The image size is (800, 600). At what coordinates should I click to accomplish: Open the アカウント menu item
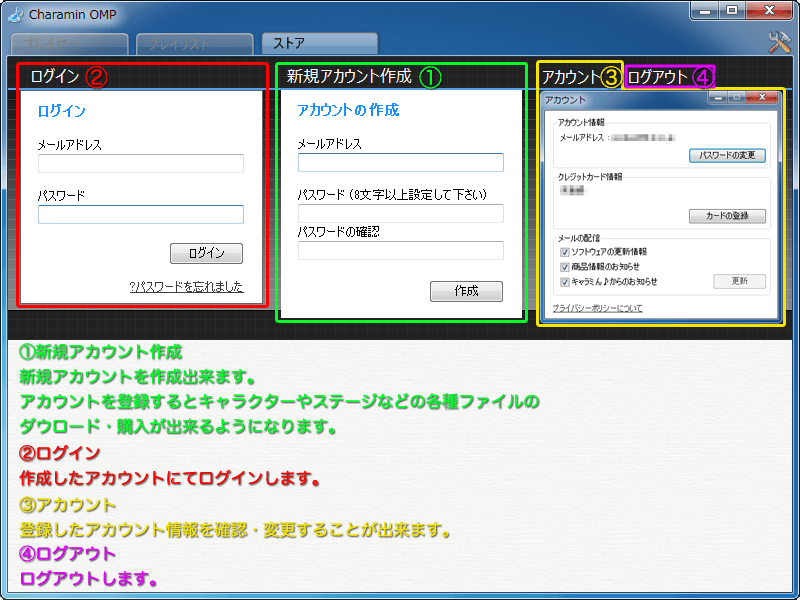point(571,77)
